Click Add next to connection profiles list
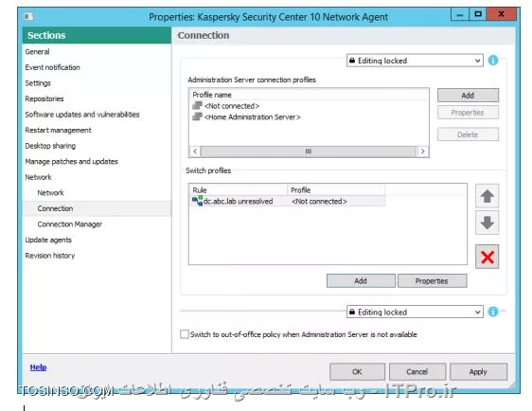The height and width of the screenshot is (411, 532). [x=468, y=96]
